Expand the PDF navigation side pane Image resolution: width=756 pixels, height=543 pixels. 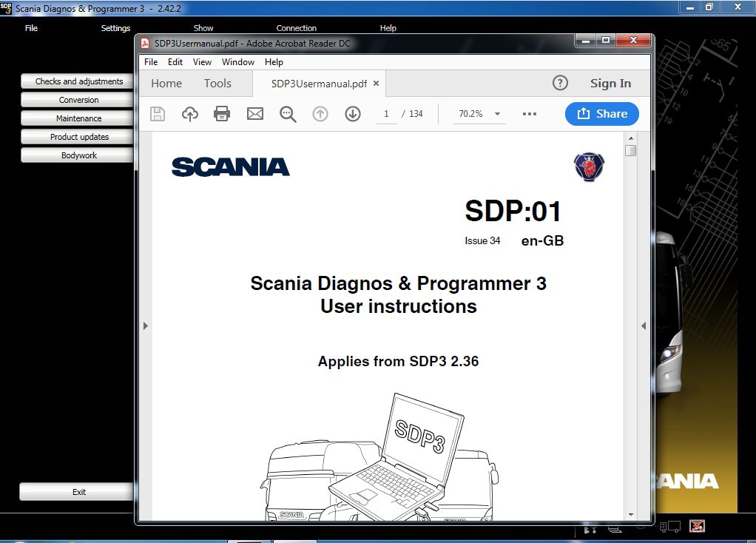click(x=145, y=326)
